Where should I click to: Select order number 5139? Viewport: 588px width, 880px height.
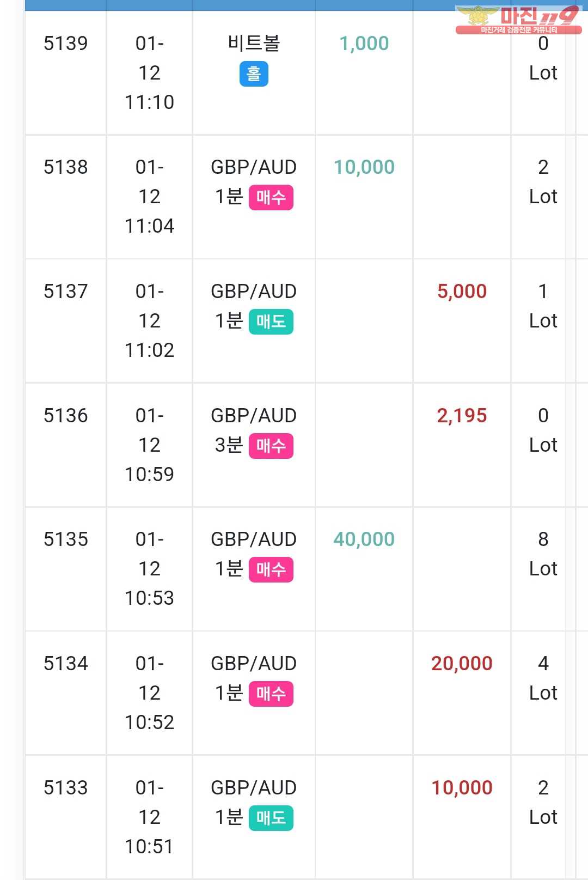pos(66,44)
